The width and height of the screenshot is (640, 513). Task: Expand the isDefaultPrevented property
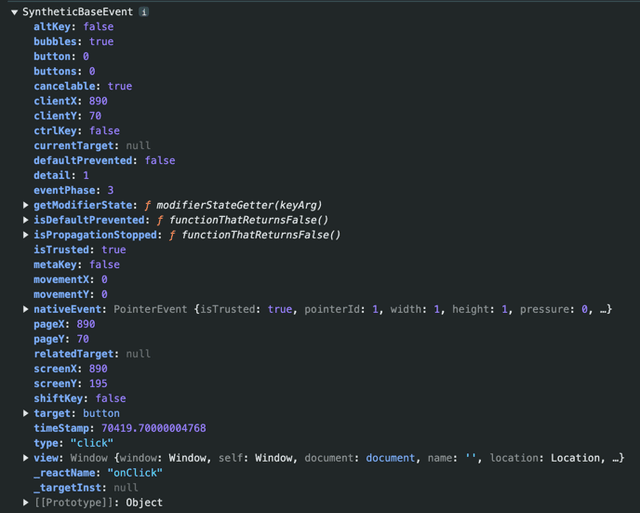[26, 220]
